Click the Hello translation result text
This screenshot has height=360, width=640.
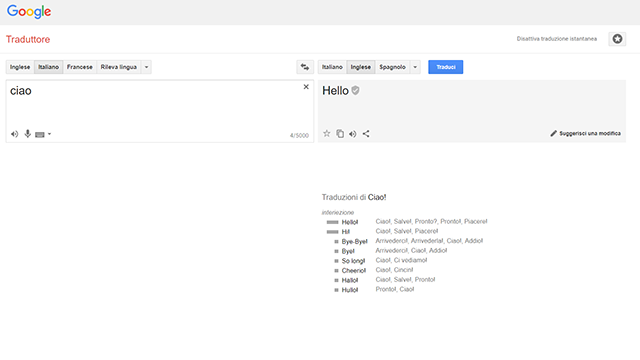pos(335,91)
